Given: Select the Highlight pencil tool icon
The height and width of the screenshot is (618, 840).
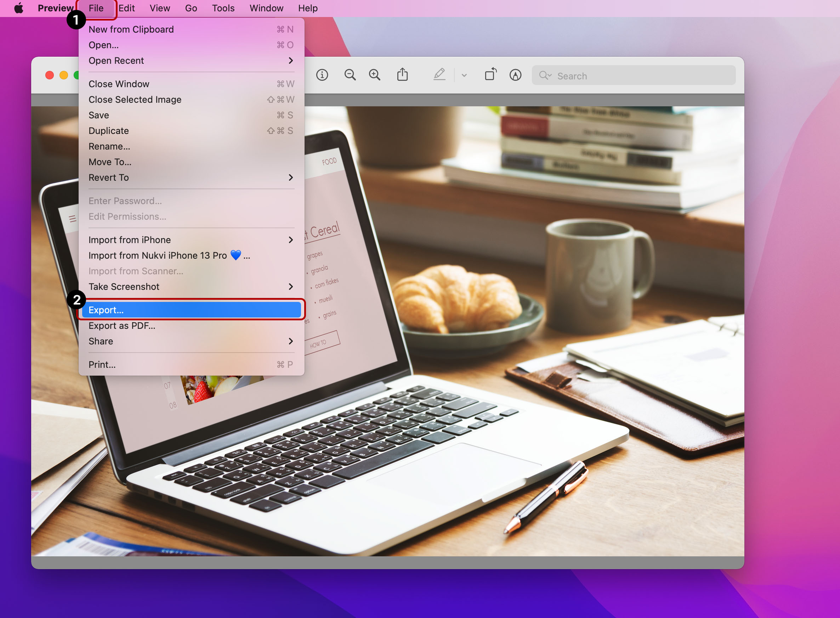Looking at the screenshot, I should pyautogui.click(x=439, y=74).
